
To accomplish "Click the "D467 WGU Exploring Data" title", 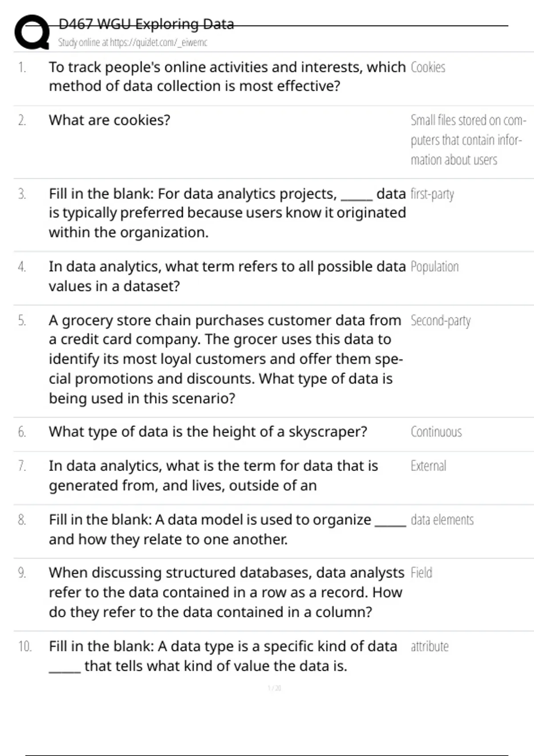I will pos(146,24).
